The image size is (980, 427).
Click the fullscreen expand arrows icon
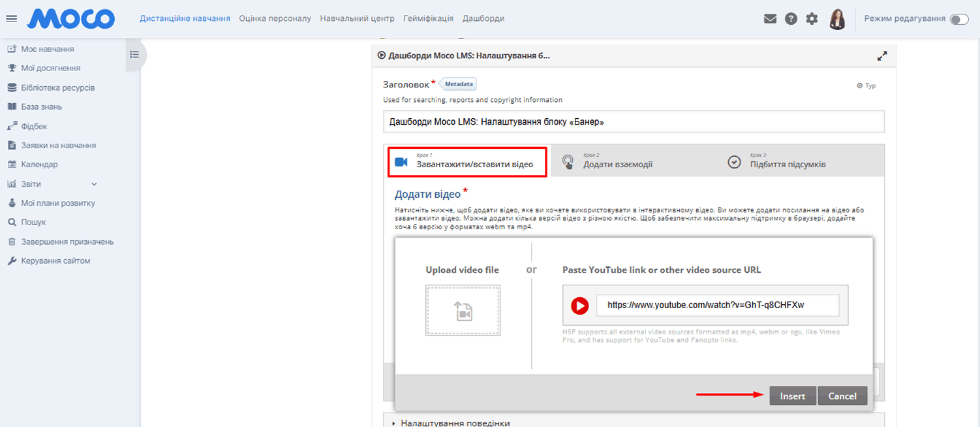coord(882,56)
